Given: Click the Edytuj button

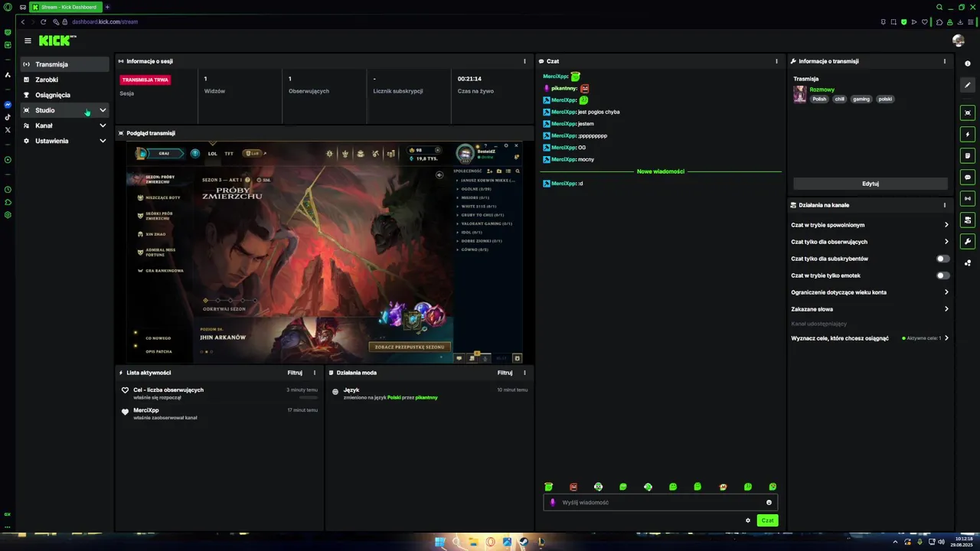Looking at the screenshot, I should [x=871, y=184].
